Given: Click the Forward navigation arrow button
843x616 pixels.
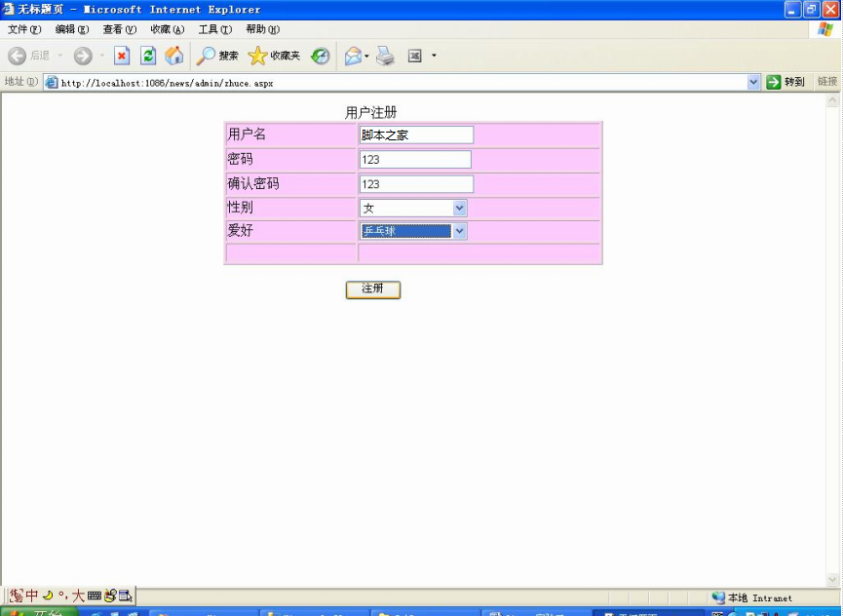Looking at the screenshot, I should point(83,56).
